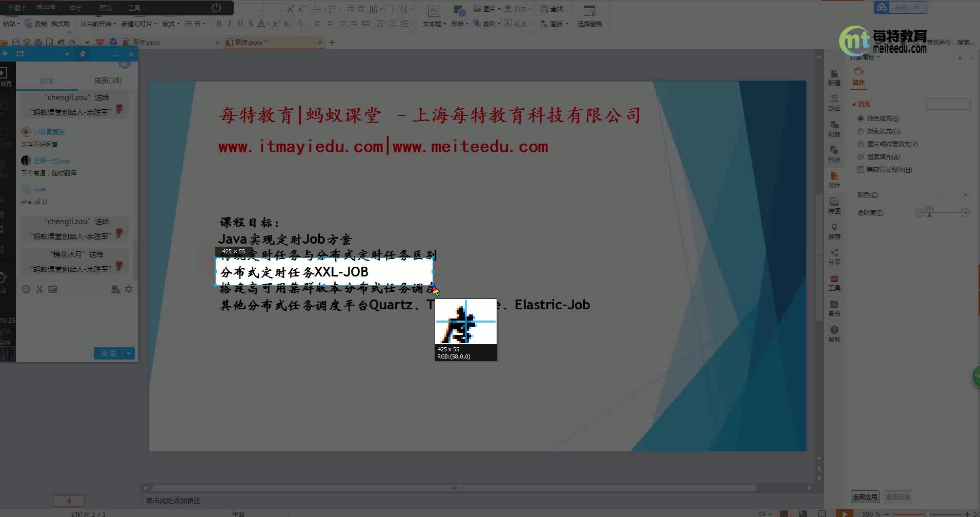Click the 选择窗格 selection pane icon

coord(589,16)
